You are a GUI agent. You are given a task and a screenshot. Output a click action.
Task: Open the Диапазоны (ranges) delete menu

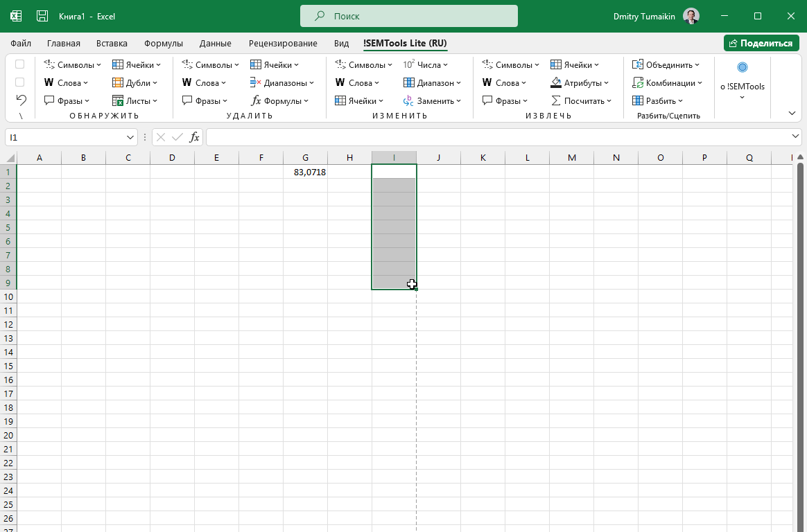[282, 82]
